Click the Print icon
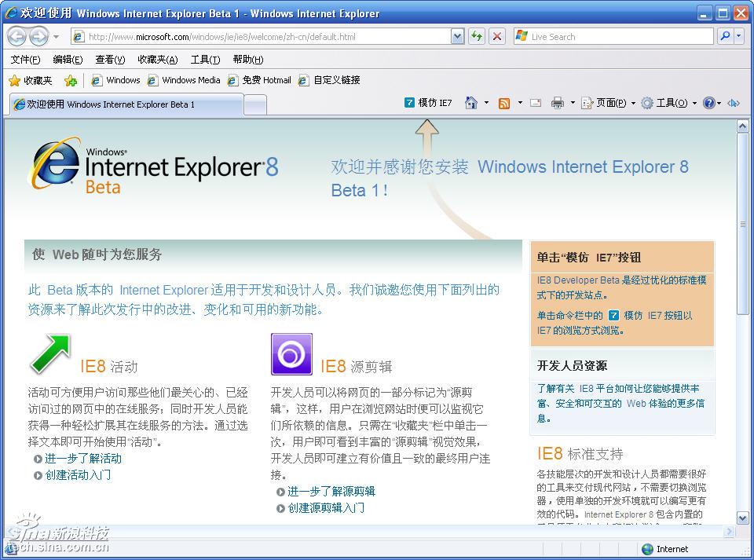The image size is (754, 560). pos(558,103)
